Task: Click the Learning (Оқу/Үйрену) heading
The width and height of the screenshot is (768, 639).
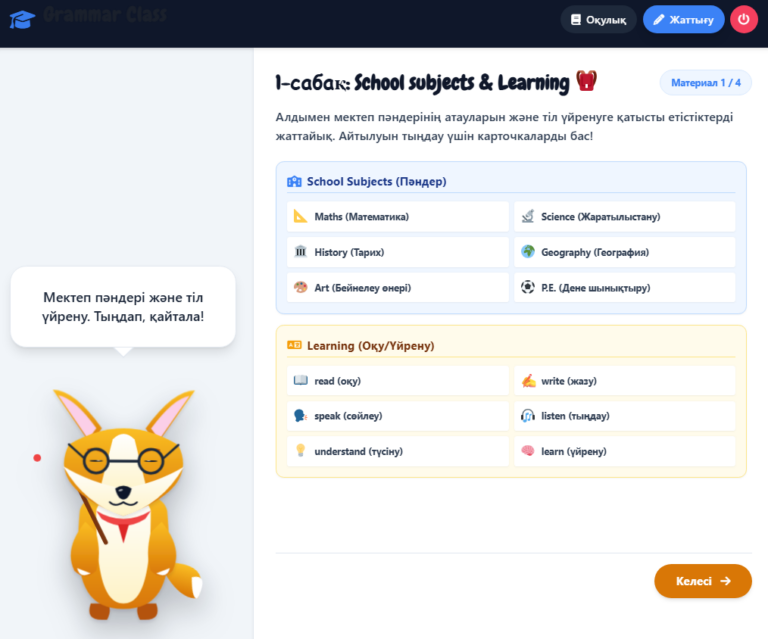Action: pos(370,346)
